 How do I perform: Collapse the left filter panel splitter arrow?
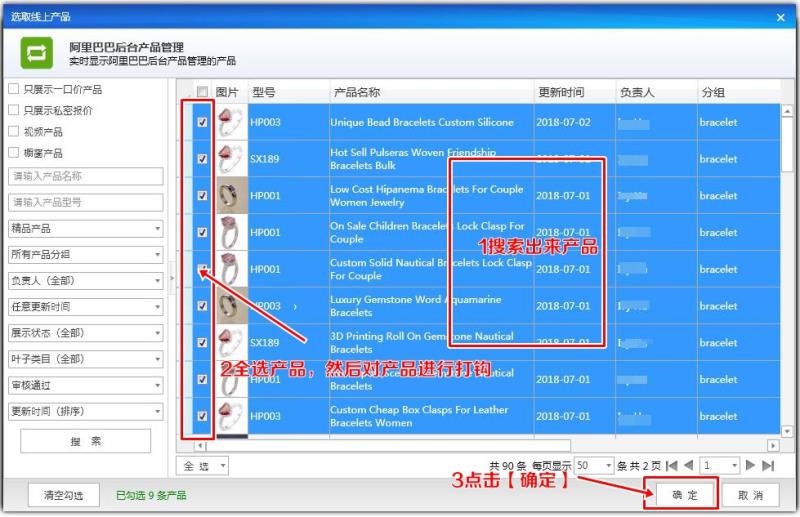(172, 278)
